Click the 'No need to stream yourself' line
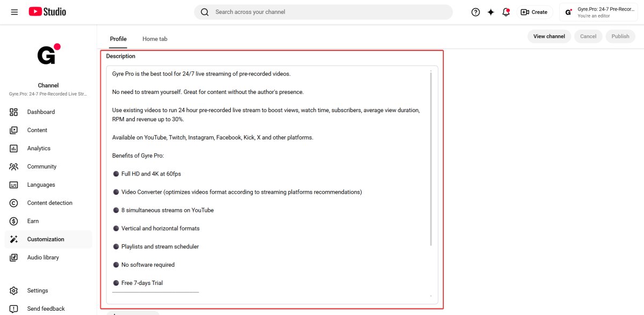 click(x=208, y=92)
